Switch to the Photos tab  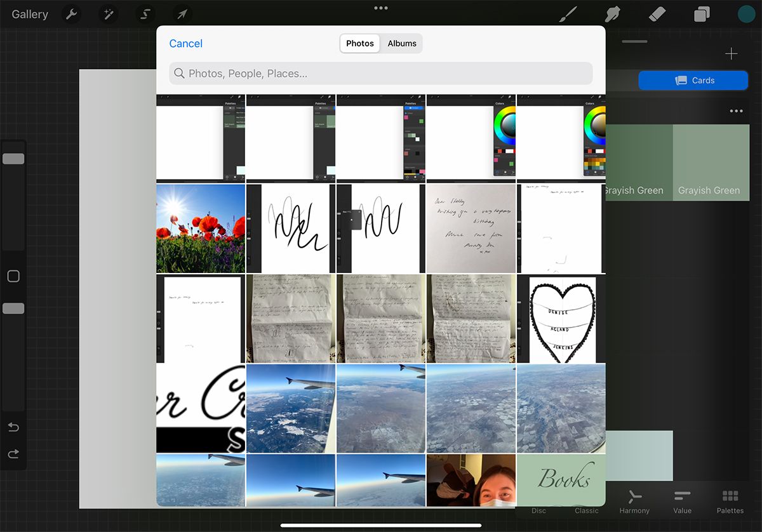coord(360,43)
